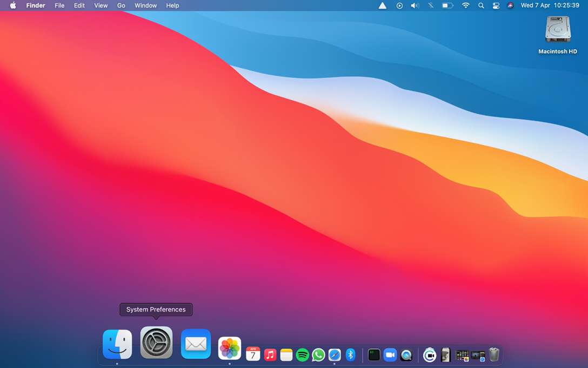Open System Preferences from the Dock
Viewport: 588px width, 368px height.
tap(156, 343)
